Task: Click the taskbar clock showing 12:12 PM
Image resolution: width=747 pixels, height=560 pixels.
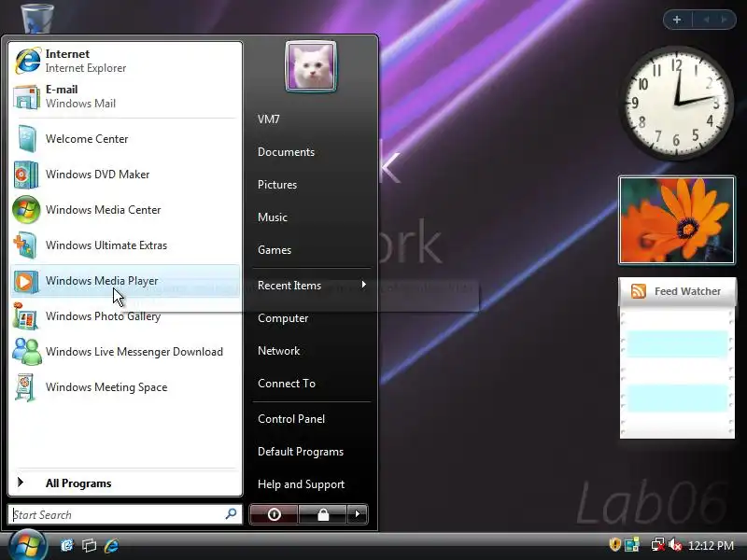Action: [711, 545]
